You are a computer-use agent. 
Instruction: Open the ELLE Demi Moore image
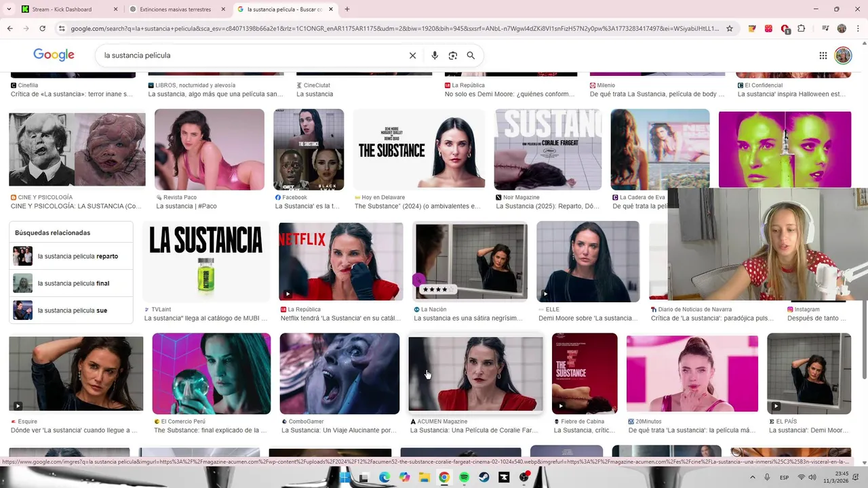click(x=588, y=262)
